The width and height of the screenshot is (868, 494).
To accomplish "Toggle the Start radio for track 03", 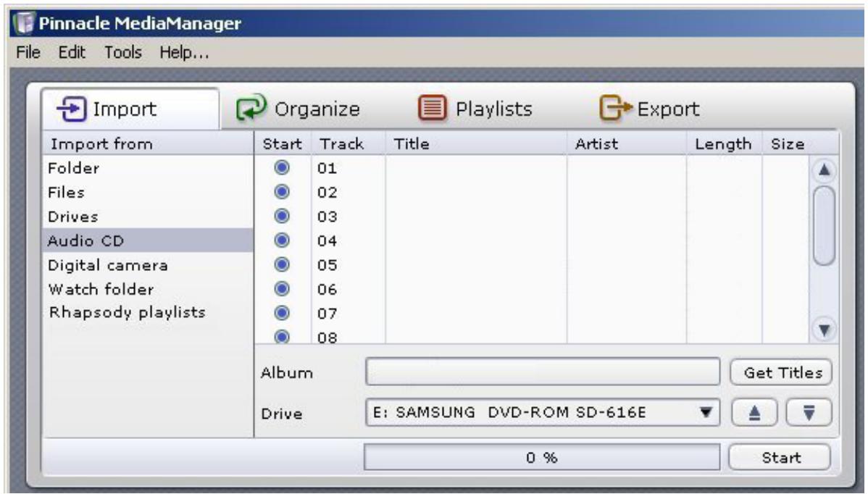I will point(282,216).
